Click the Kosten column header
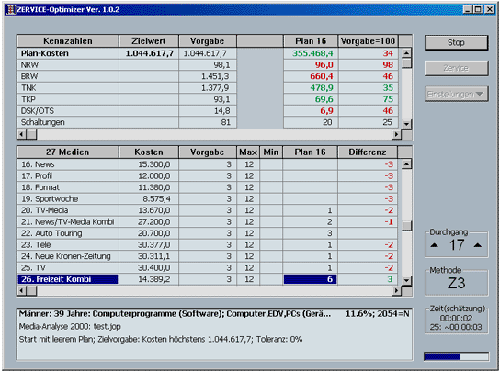 (x=148, y=152)
